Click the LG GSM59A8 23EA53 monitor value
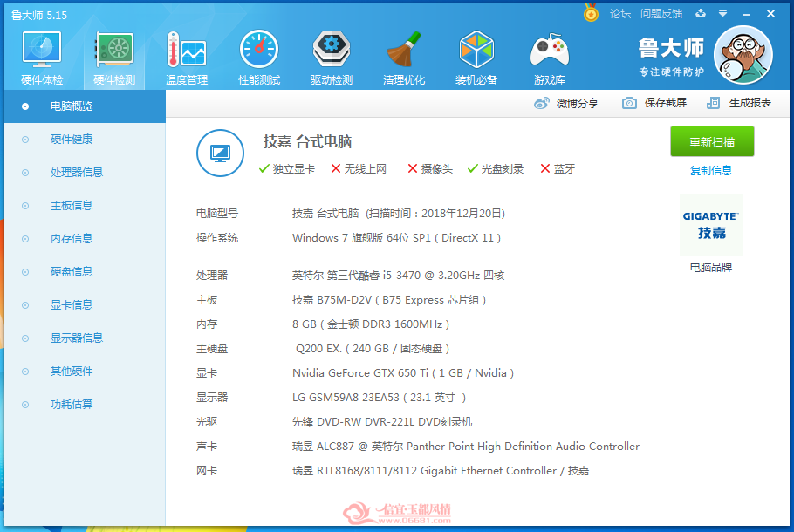The height and width of the screenshot is (532, 794). pos(379,398)
